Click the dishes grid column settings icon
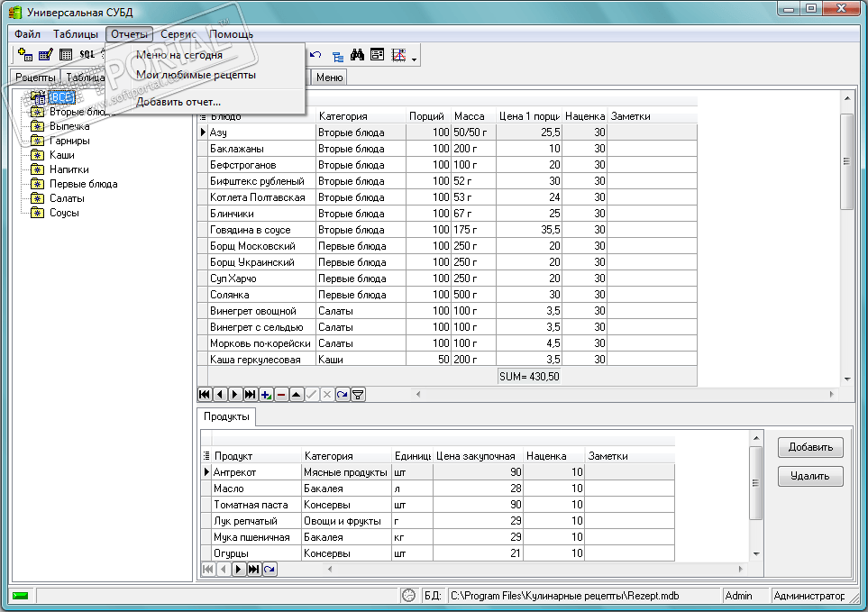 click(203, 117)
